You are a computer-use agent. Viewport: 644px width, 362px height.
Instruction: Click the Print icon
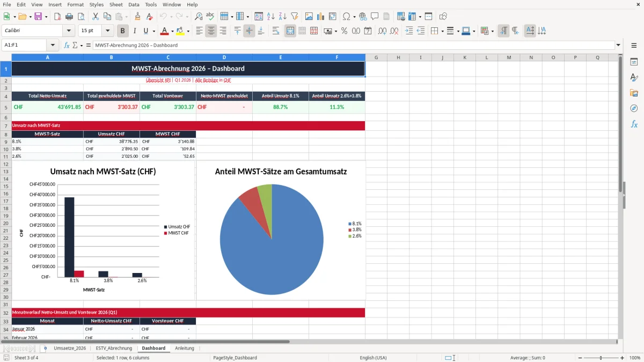click(69, 17)
